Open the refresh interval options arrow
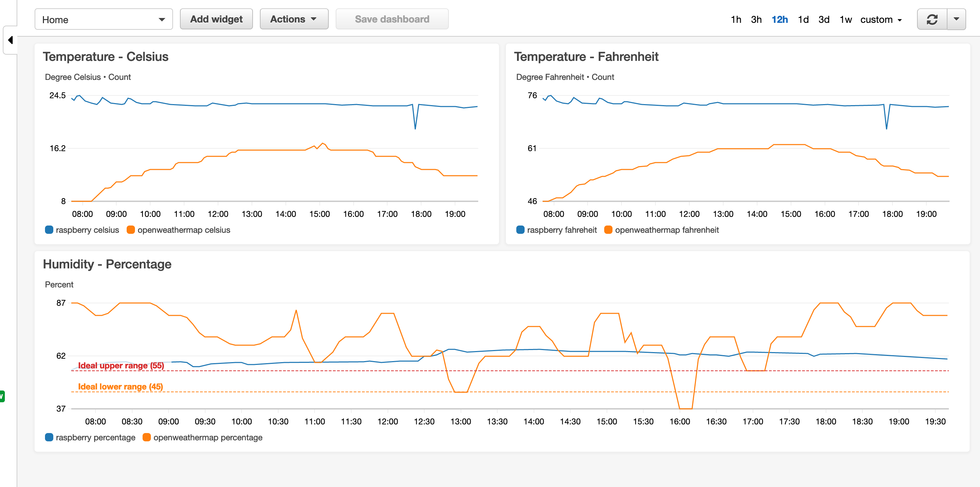Viewport: 980px width, 487px height. point(956,19)
